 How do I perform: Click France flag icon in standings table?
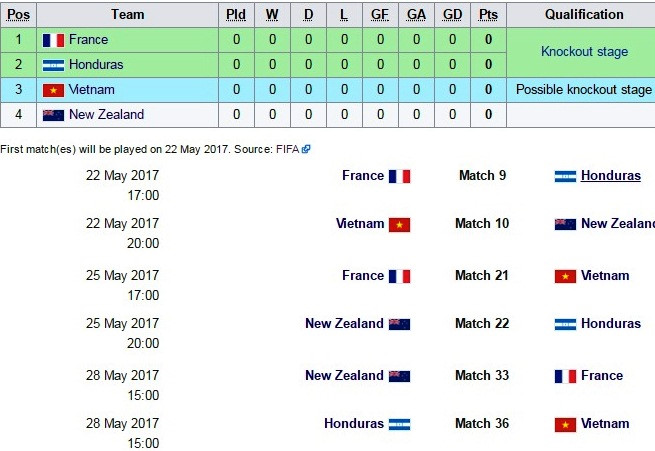pyautogui.click(x=53, y=40)
